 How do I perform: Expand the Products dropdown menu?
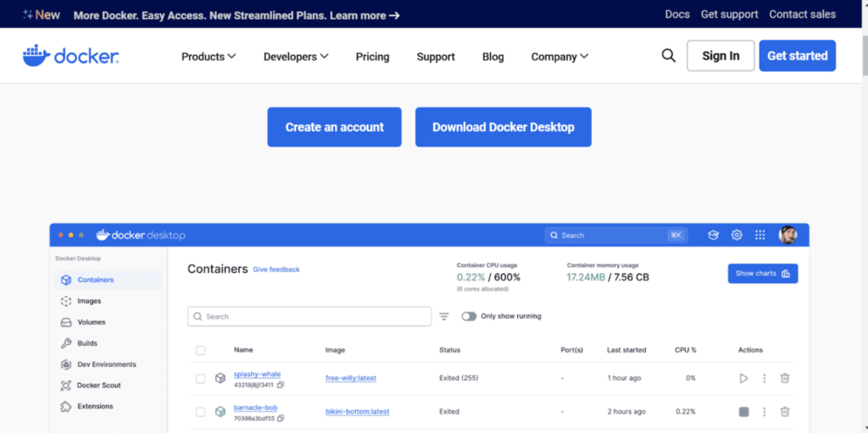[209, 57]
